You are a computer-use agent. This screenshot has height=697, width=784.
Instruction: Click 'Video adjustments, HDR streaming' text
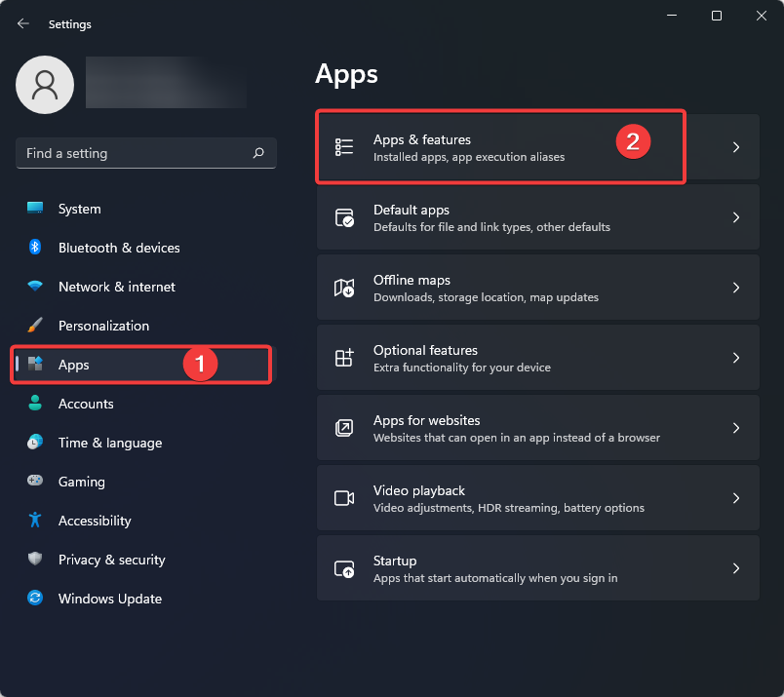pyautogui.click(x=466, y=508)
